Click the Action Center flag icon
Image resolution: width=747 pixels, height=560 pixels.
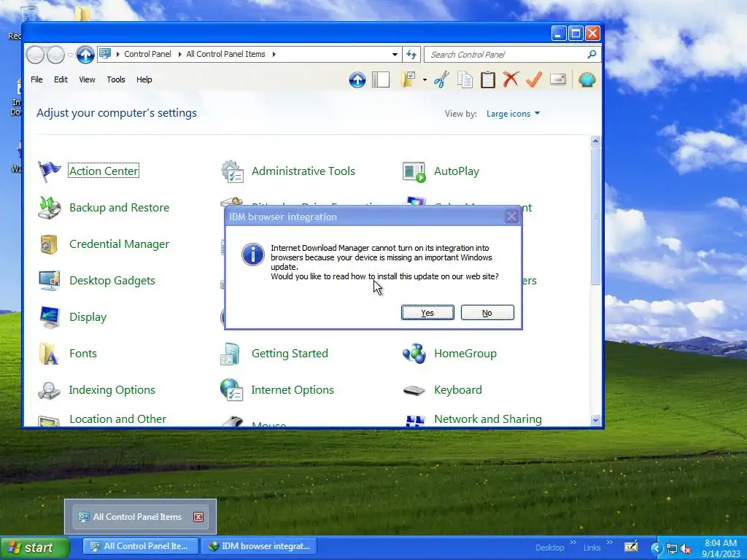pyautogui.click(x=49, y=171)
